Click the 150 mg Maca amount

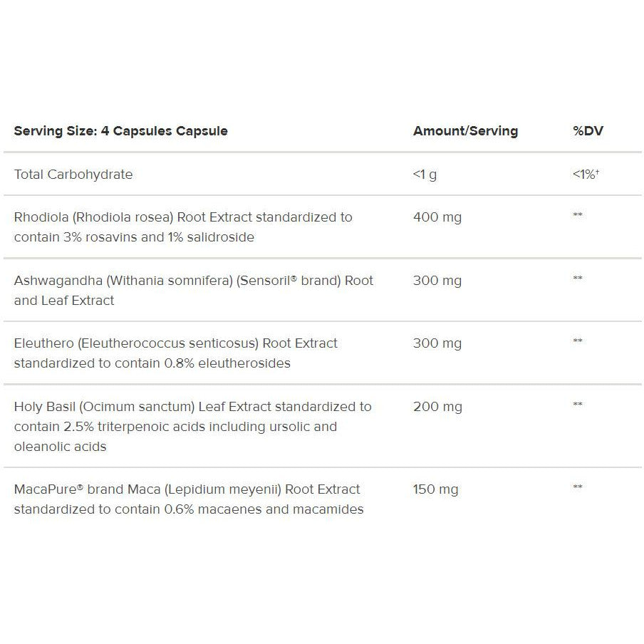pos(435,489)
